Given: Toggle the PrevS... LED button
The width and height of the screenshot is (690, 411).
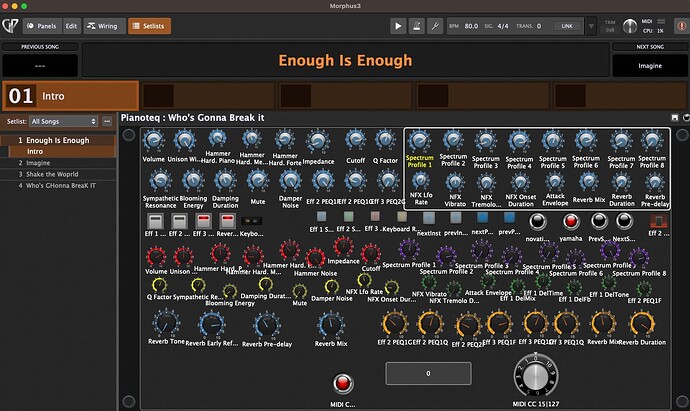Looking at the screenshot, I should 599,221.
